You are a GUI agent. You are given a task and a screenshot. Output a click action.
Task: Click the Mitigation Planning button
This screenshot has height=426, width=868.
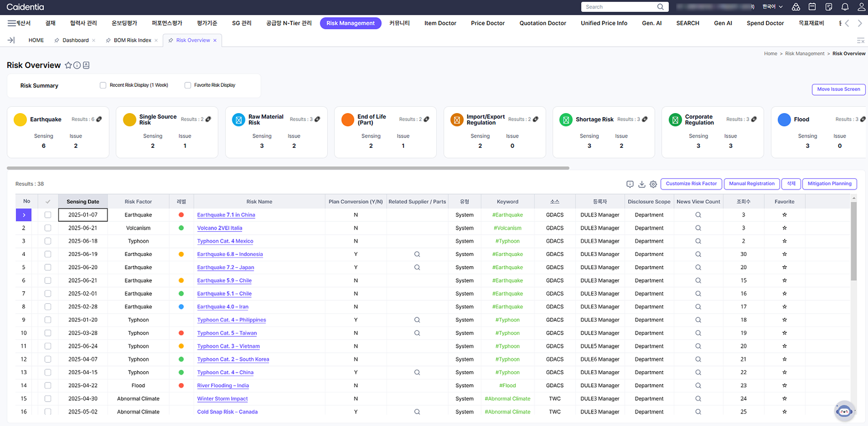point(829,184)
